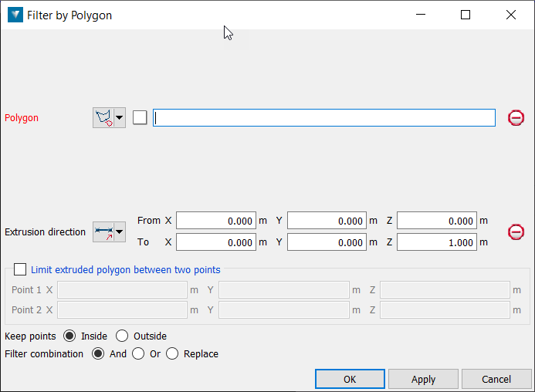Click the Cancel button
The width and height of the screenshot is (535, 392).
point(496,379)
